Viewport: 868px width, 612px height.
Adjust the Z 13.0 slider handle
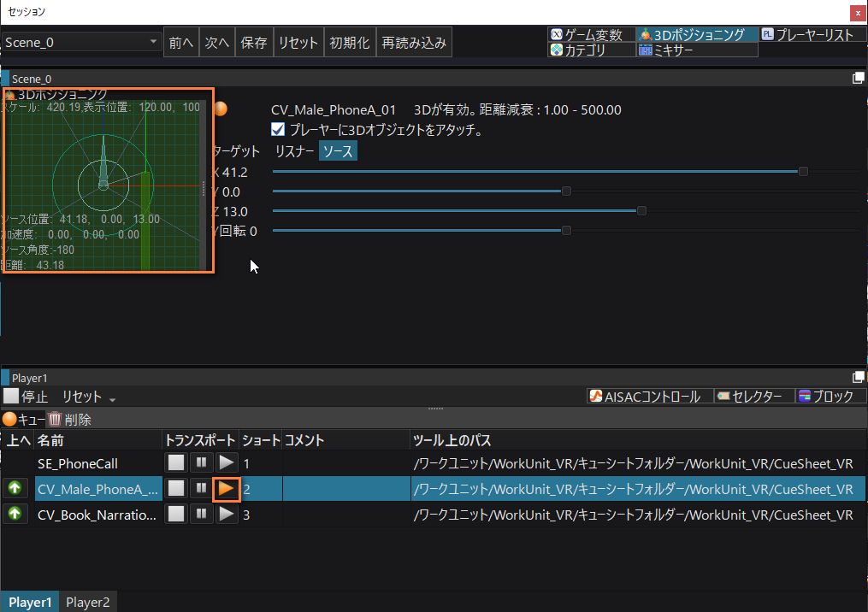(641, 211)
